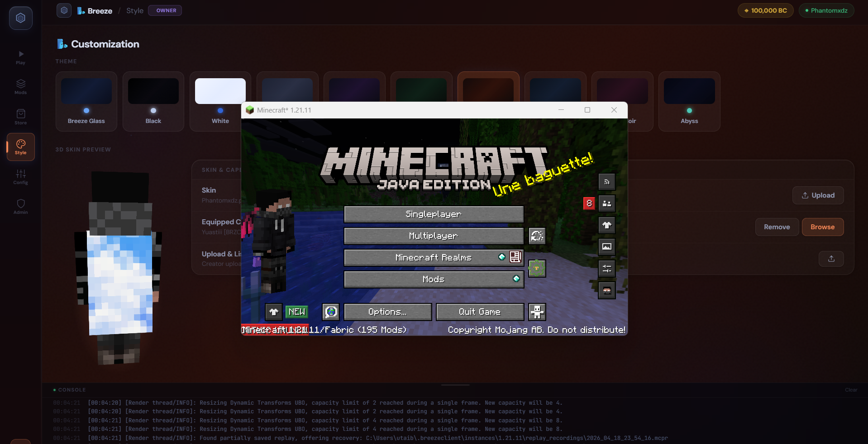Screen dimensions: 868x444
Task: Click the Singleplayer menu button
Action: click(434, 214)
